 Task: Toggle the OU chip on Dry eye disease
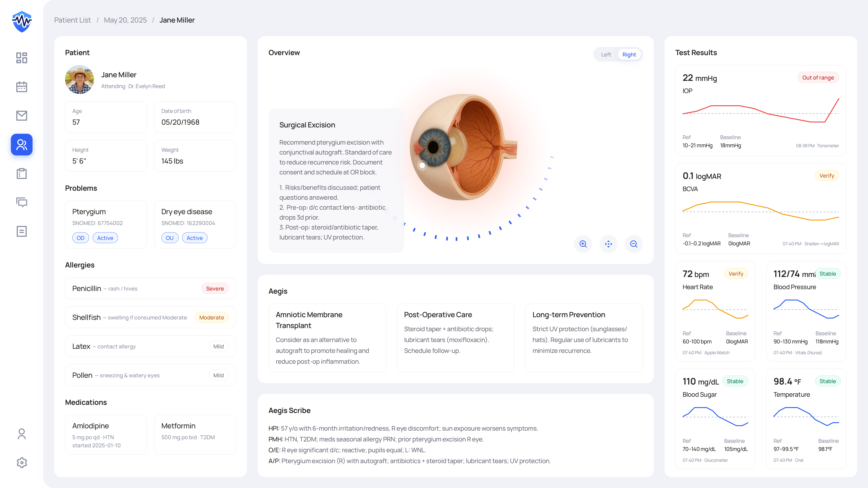tap(170, 238)
